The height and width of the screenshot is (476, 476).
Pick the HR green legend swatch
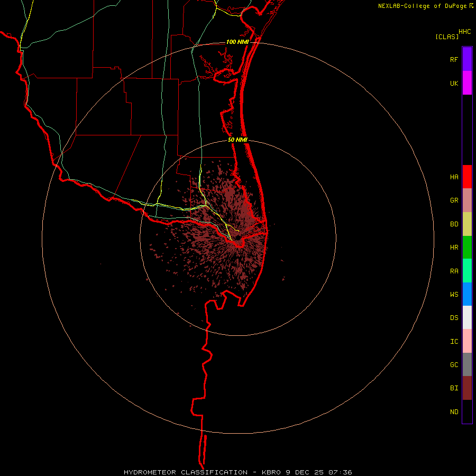pos(467,248)
